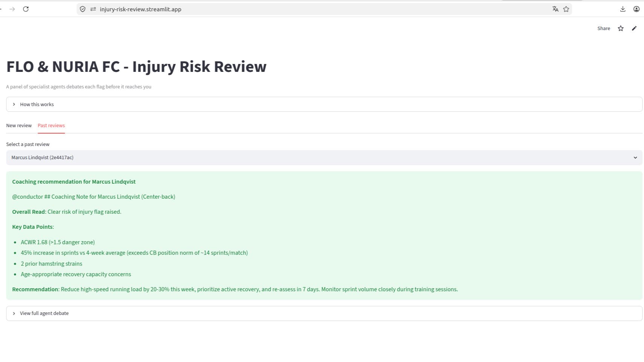Click the @conductor Coaching Note line
The image size is (644, 362).
[x=94, y=197]
